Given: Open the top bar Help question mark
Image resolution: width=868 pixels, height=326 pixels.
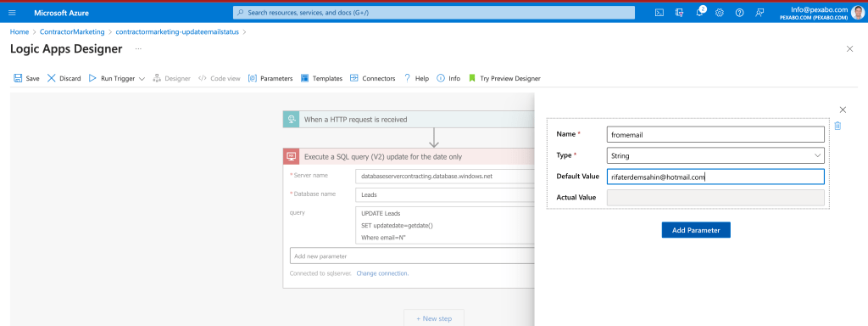Looking at the screenshot, I should coord(739,13).
